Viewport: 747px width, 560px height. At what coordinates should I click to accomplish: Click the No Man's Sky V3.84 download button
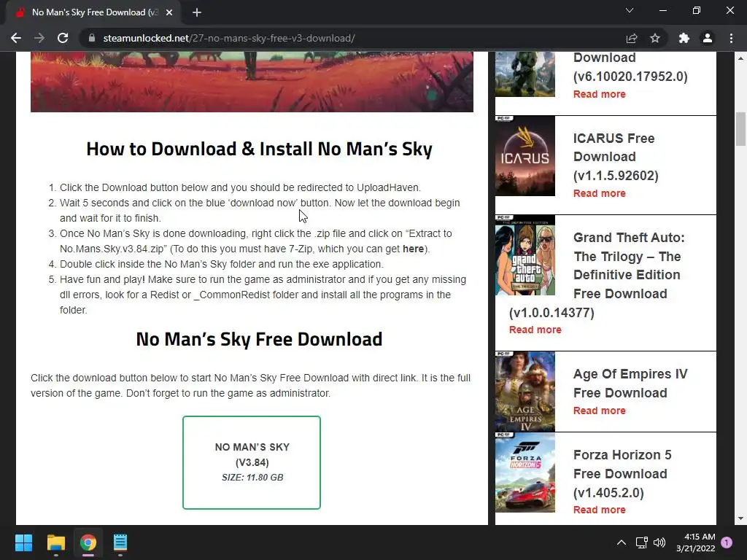[252, 462]
